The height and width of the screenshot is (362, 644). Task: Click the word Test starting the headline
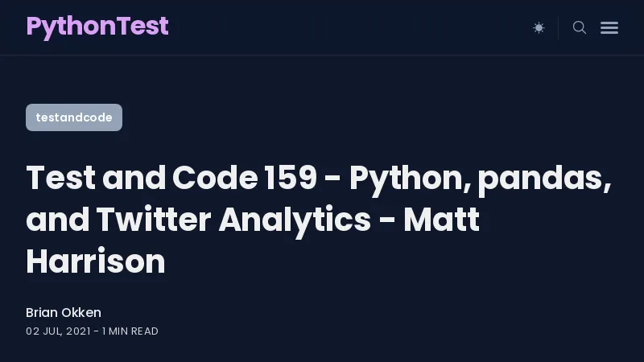[x=61, y=178]
